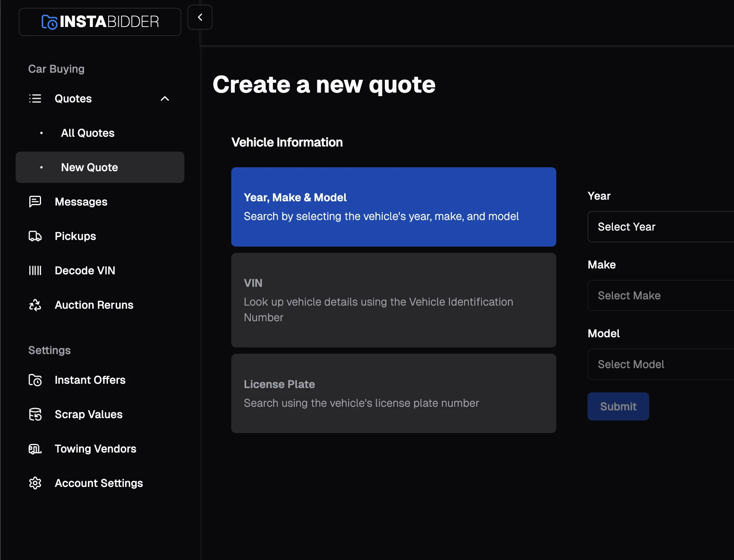The height and width of the screenshot is (560, 734).
Task: Click the INSTABIDDER wordmark text
Action: (109, 22)
